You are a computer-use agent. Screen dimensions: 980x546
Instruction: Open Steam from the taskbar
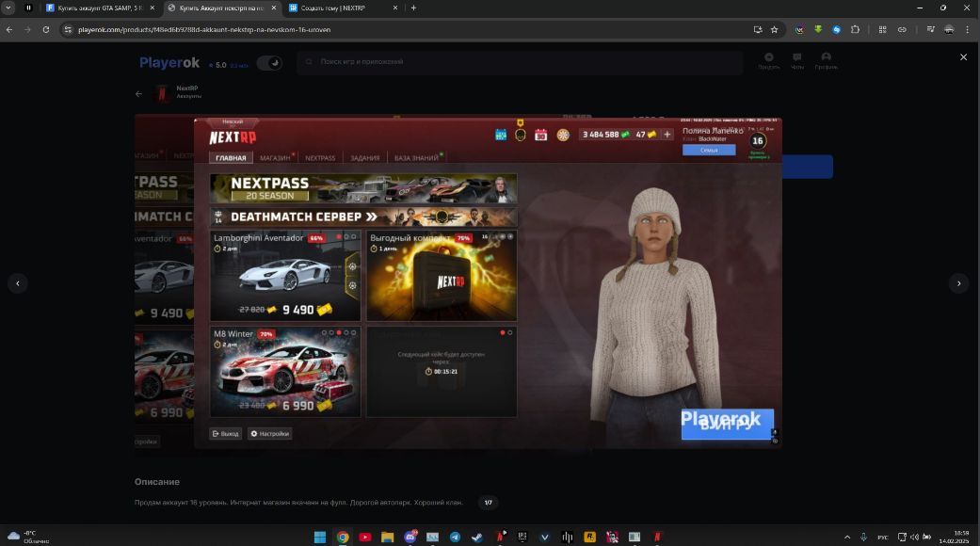click(x=477, y=538)
